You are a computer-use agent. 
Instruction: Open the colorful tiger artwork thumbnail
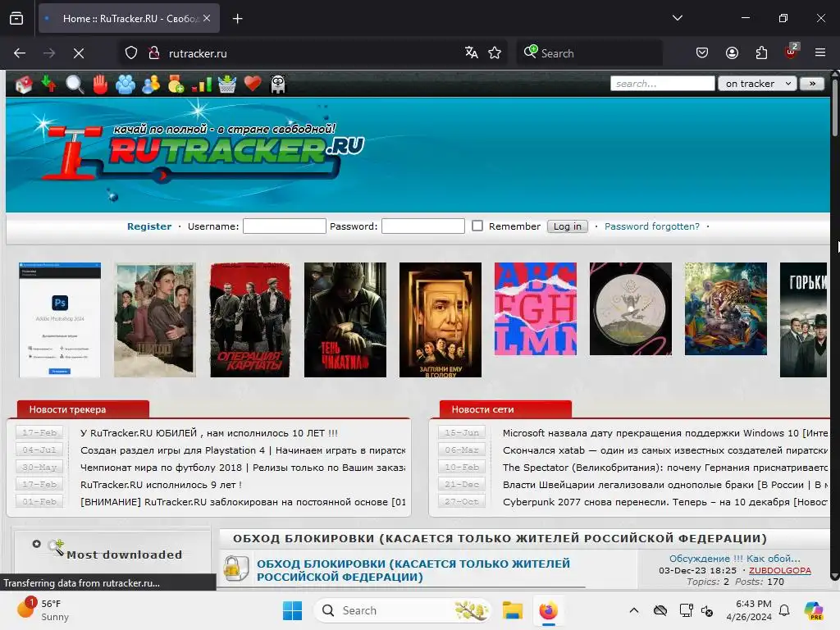[x=726, y=308]
